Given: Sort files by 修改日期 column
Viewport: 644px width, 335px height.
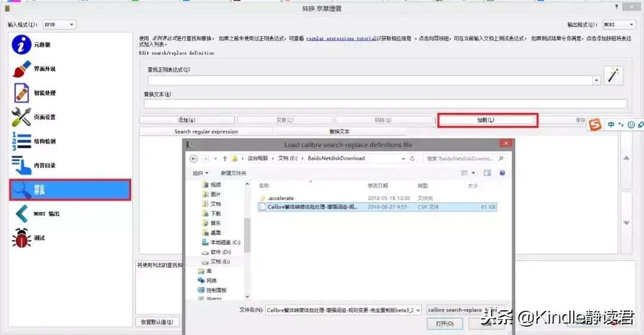Looking at the screenshot, I should [378, 186].
